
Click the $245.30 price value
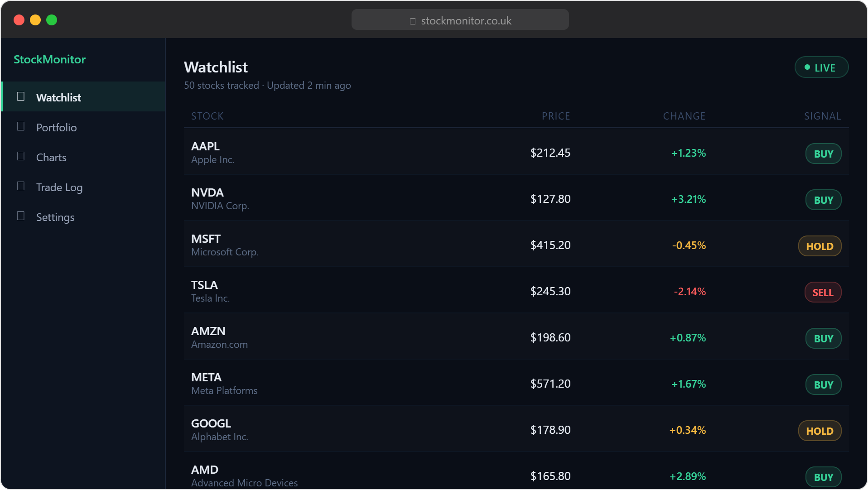(x=550, y=292)
